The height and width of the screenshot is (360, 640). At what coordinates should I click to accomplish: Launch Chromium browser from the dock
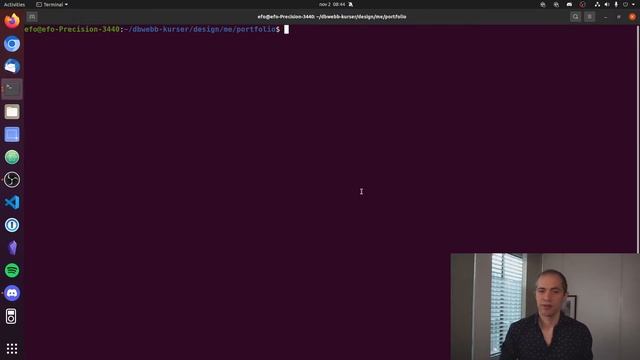coord(12,44)
